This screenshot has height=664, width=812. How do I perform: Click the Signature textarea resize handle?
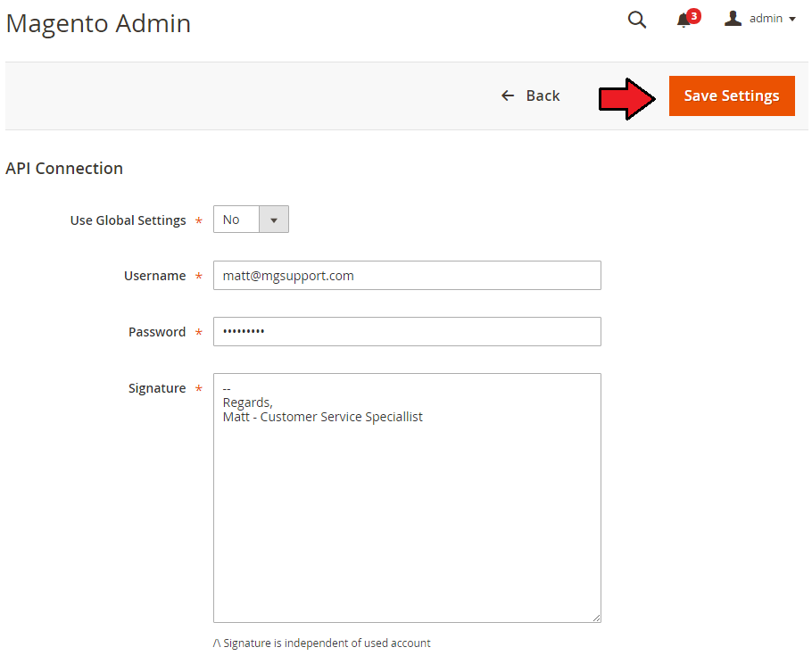[597, 618]
